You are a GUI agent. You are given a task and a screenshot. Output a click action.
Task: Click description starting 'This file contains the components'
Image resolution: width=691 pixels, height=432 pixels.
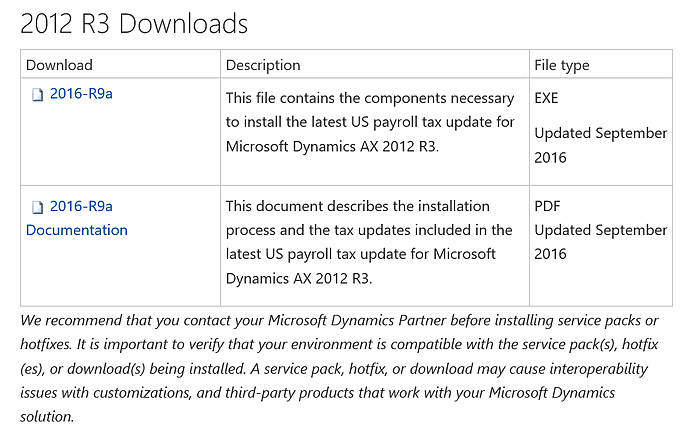370,122
